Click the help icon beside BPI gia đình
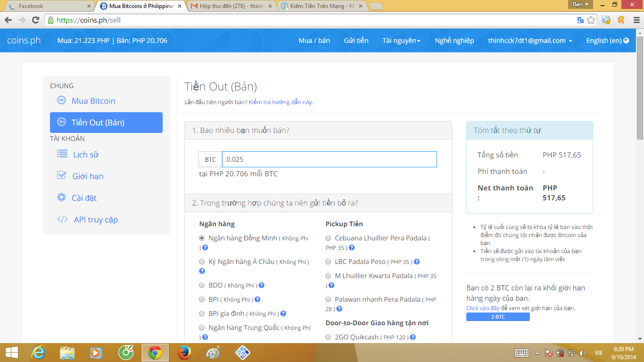 click(x=283, y=313)
